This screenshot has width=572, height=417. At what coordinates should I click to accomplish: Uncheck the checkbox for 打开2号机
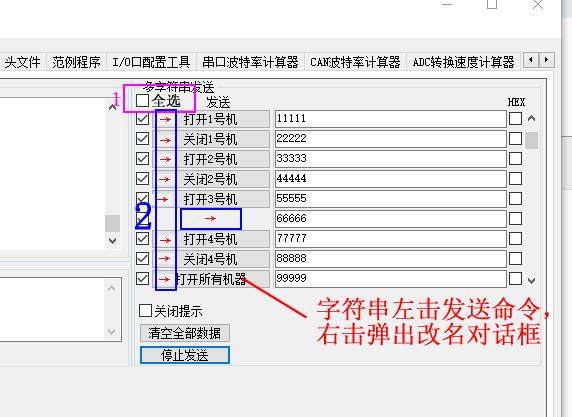click(142, 159)
